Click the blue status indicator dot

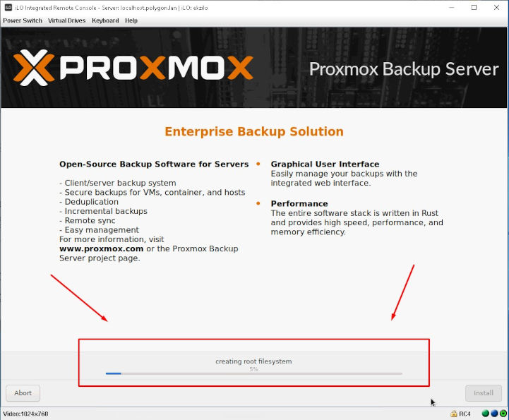494,414
